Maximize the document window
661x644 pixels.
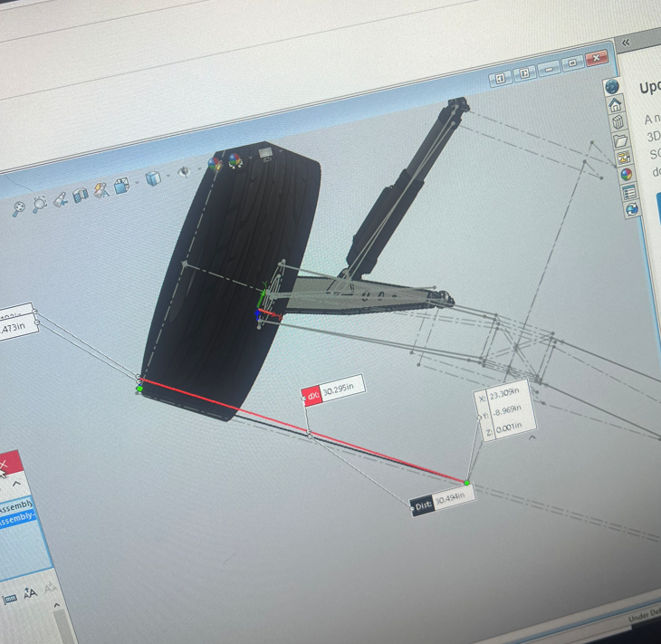point(572,63)
